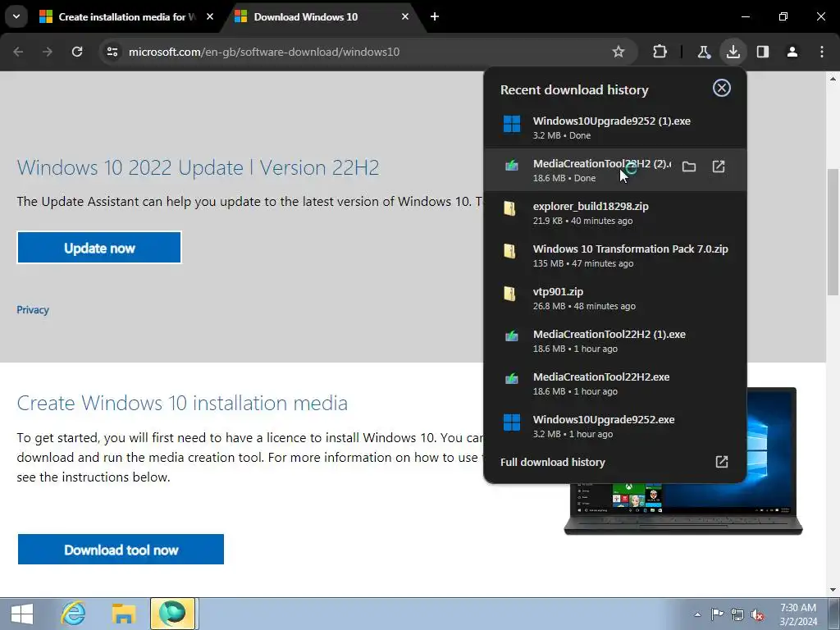Close the Create installation media tab
The width and height of the screenshot is (840, 630).
pos(210,17)
